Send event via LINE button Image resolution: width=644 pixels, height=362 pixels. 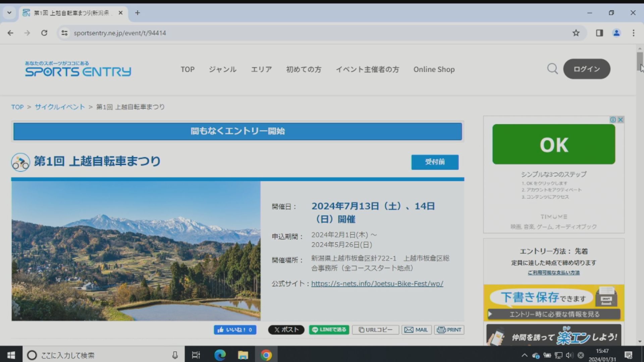pos(329,330)
